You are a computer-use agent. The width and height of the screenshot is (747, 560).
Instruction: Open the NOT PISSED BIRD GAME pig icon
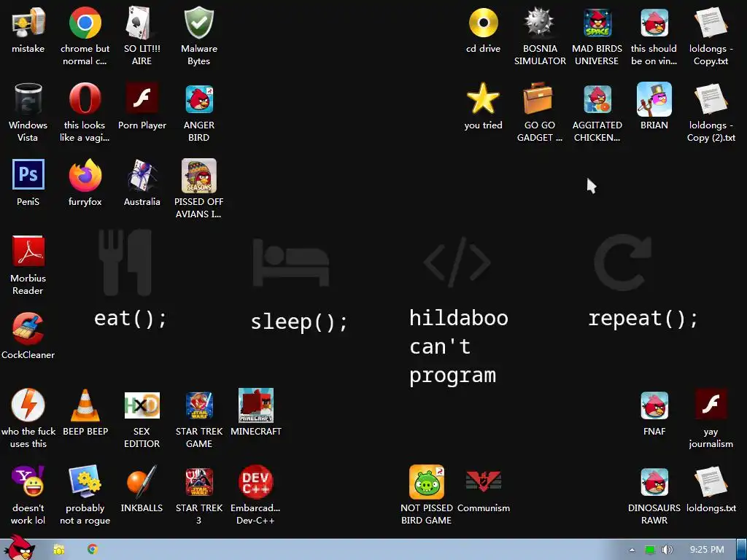[x=426, y=482]
